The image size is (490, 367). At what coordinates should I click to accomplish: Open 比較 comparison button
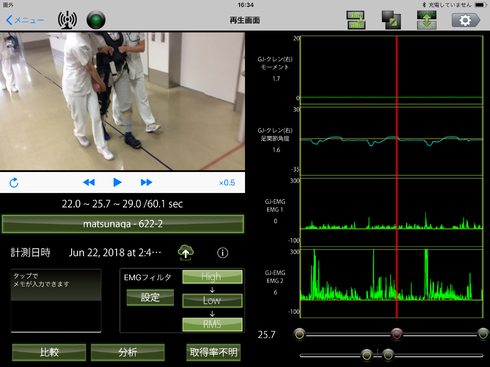[49, 352]
